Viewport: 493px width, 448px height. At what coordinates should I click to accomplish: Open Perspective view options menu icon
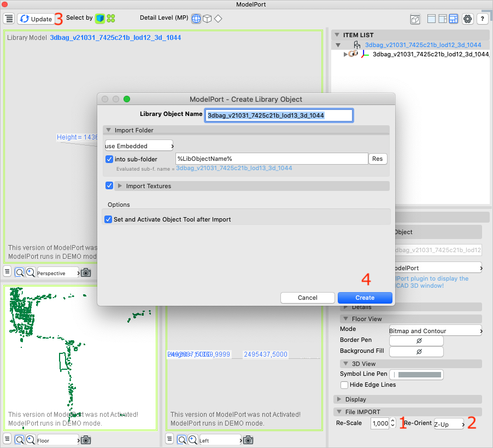pos(7,272)
